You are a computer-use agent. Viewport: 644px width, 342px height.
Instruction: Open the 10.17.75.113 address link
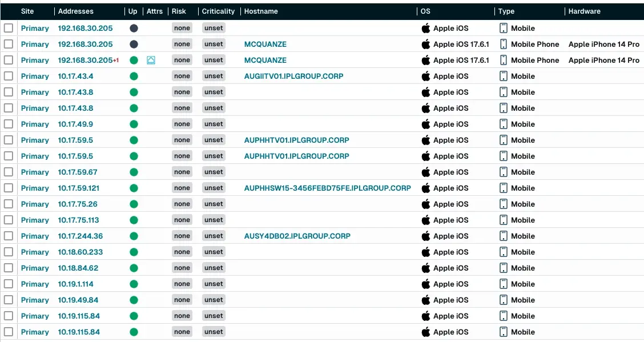coord(78,220)
